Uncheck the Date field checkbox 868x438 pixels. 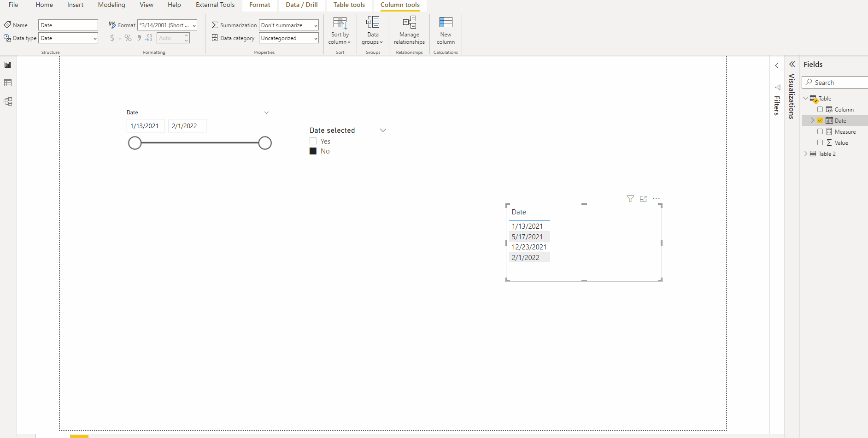(820, 120)
